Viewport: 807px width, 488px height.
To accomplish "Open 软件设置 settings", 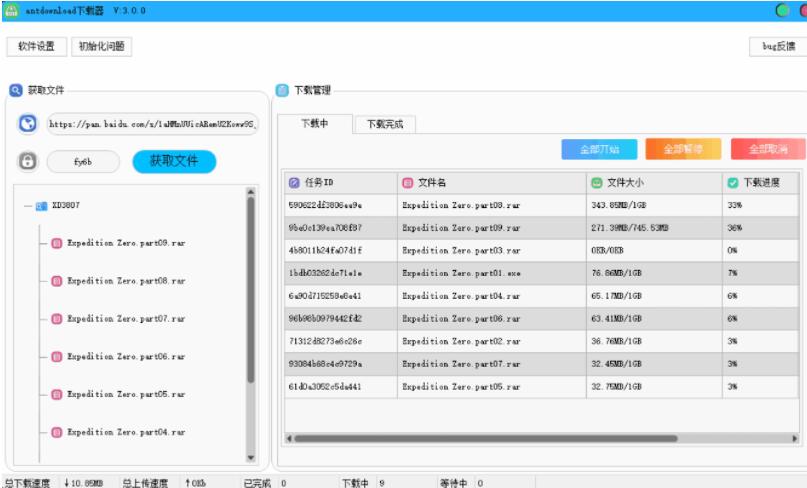I will point(37,47).
